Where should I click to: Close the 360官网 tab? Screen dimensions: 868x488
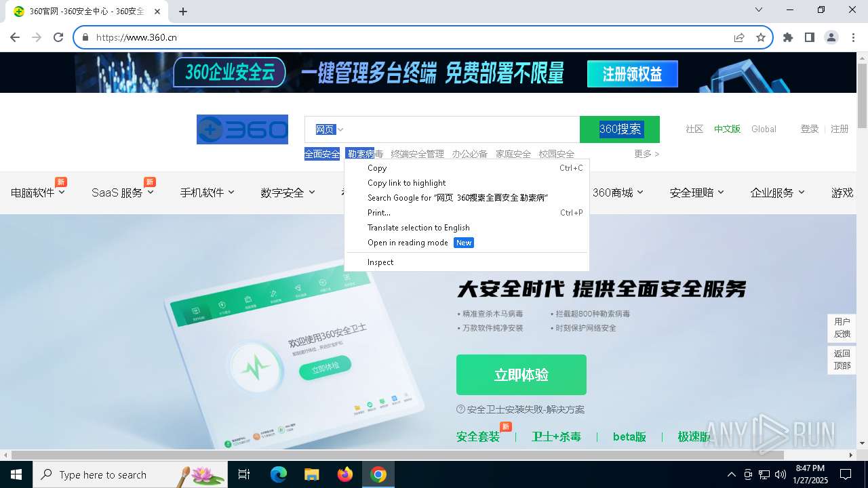157,12
